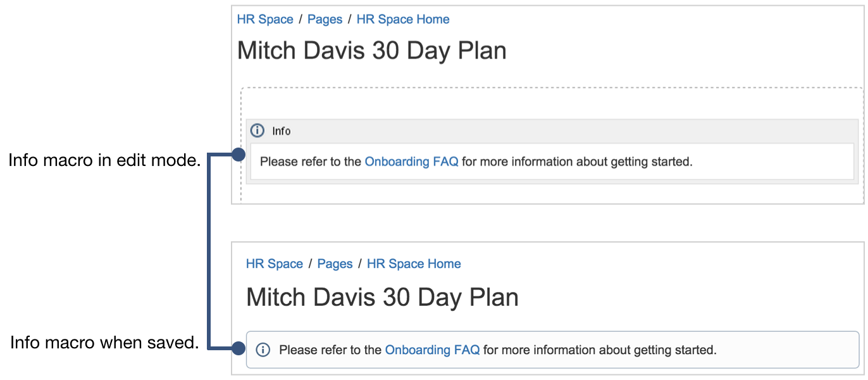Click the page title Mitch Davis 30 Day Plan
This screenshot has height=380, width=868.
371,50
